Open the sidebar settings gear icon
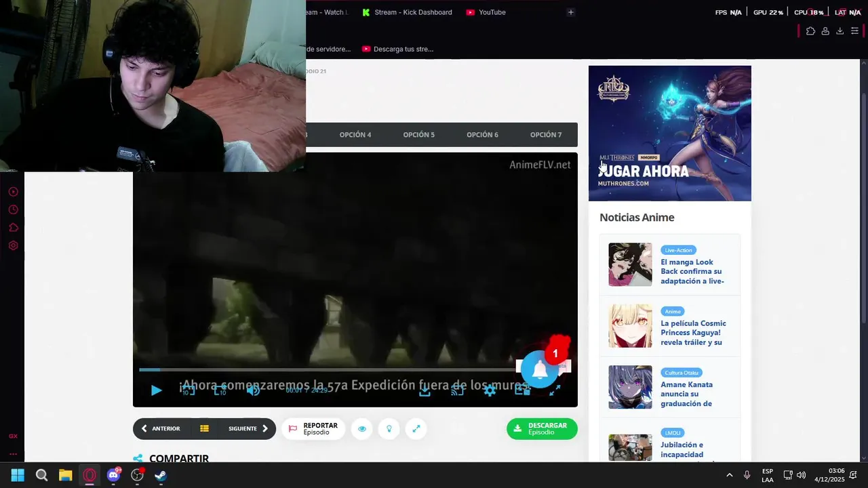Viewport: 868px width, 488px height. 13,245
